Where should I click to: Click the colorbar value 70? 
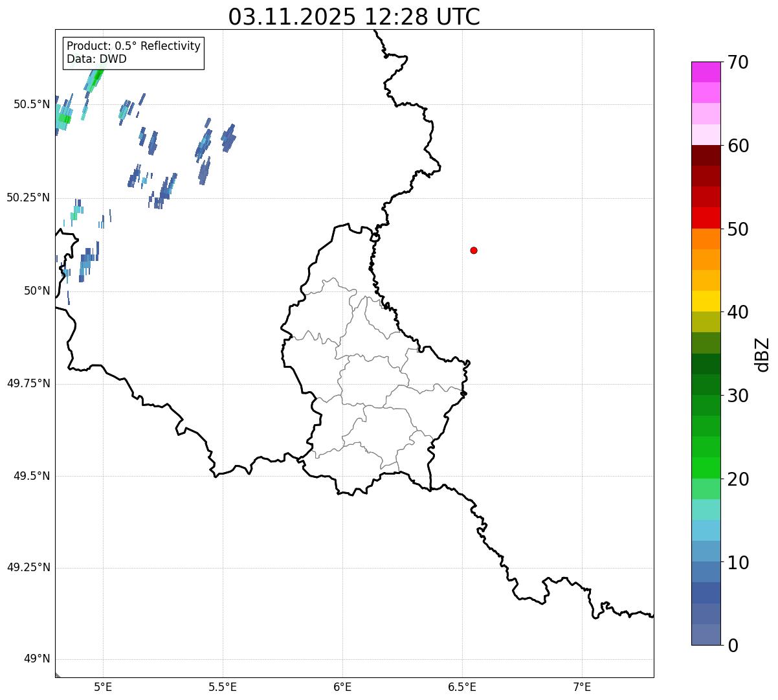pyautogui.click(x=738, y=62)
